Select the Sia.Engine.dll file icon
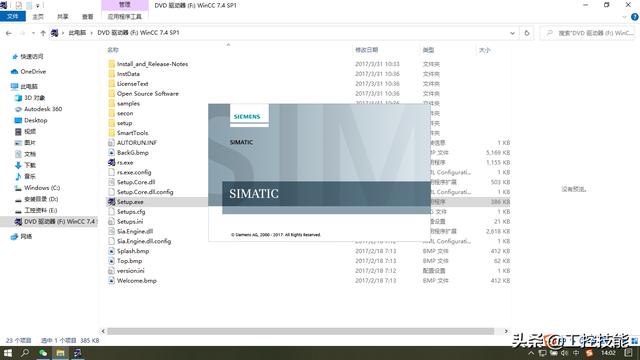 tap(111, 231)
